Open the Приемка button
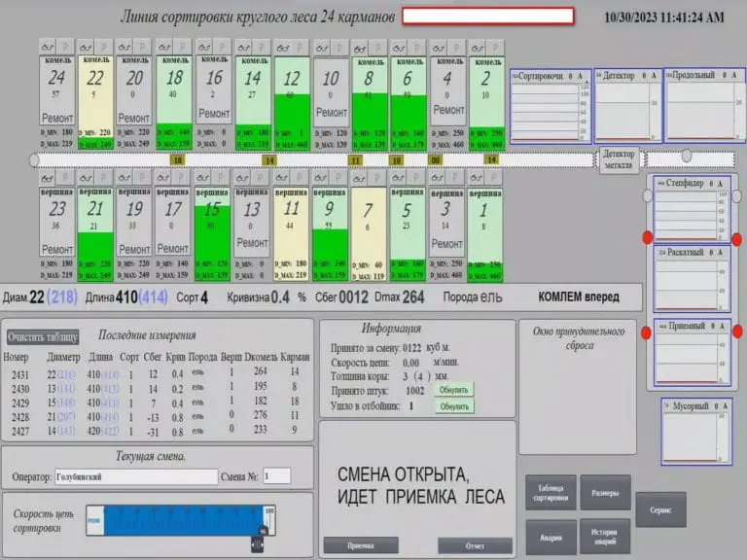Image resolution: width=747 pixels, height=560 pixels. pos(361,545)
